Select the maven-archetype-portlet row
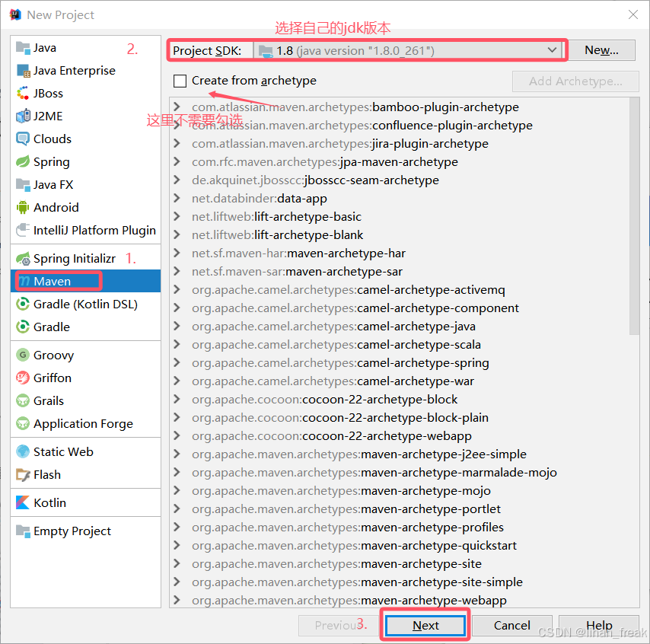650x644 pixels. point(399,509)
